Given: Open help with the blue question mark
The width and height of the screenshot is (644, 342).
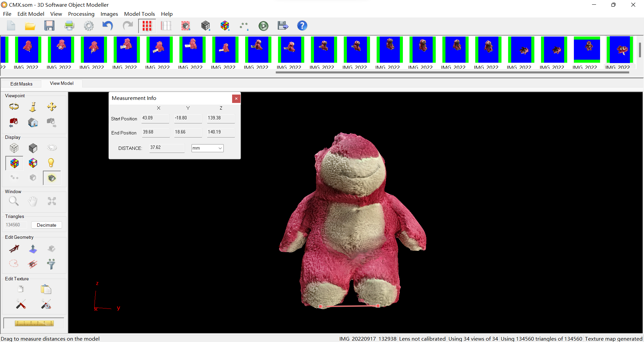Looking at the screenshot, I should 302,26.
